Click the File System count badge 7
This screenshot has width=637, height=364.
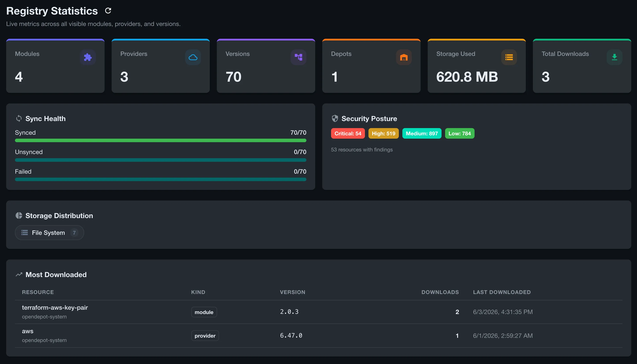point(74,233)
